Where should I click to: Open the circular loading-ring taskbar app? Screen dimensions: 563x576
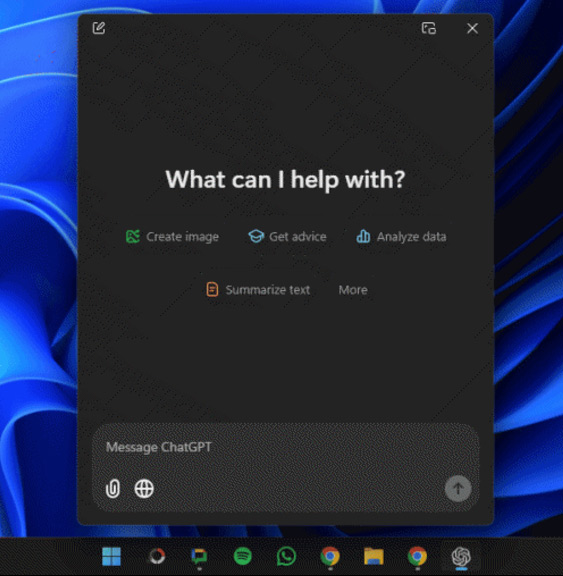pyautogui.click(x=157, y=556)
